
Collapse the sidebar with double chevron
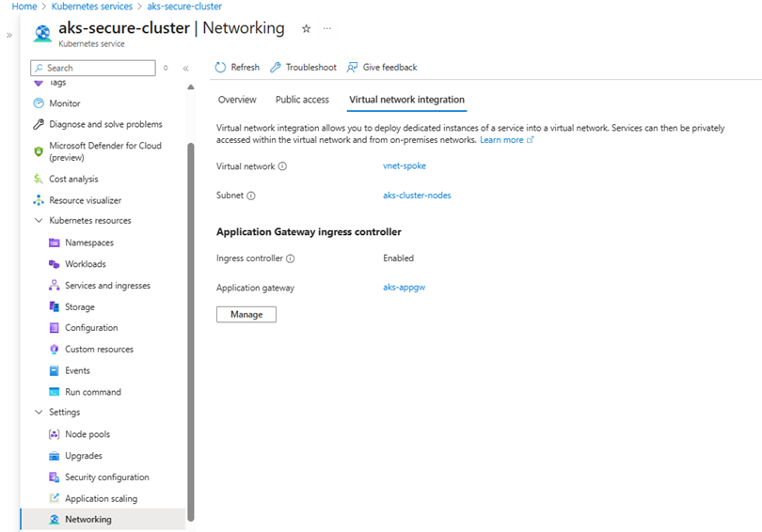click(x=185, y=69)
